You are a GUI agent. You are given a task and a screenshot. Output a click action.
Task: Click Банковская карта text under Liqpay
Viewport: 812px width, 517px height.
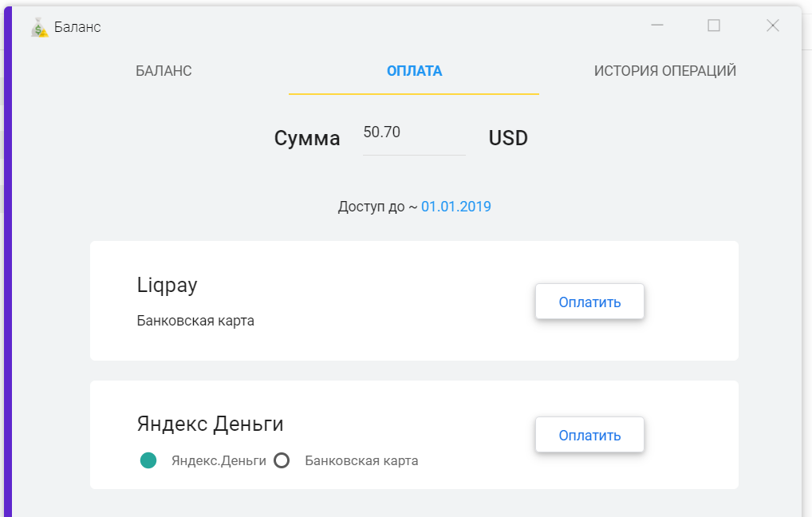coord(195,321)
